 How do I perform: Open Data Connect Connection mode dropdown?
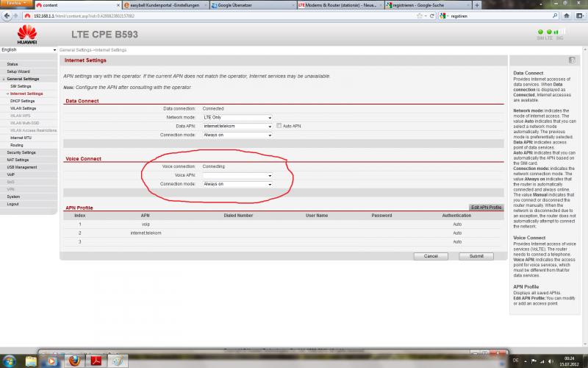(237, 135)
